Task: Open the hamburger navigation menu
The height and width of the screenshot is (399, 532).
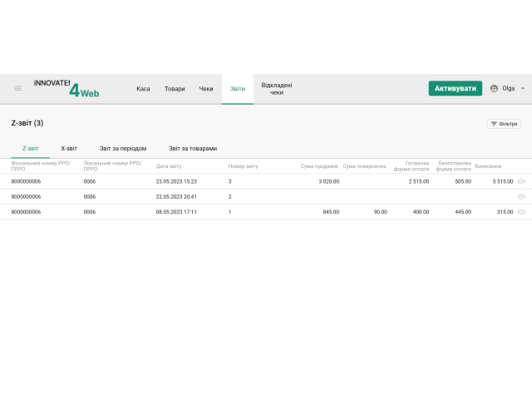Action: coord(17,88)
